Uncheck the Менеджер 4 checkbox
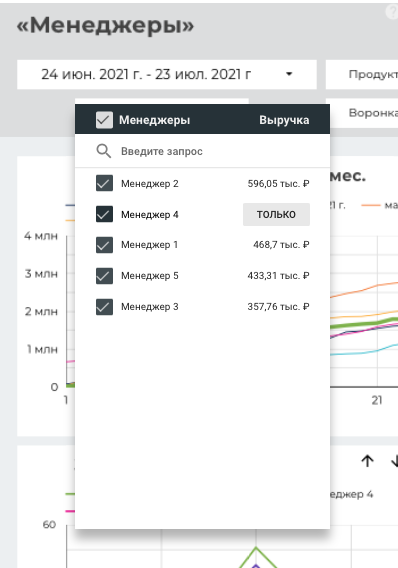Viewport: 398px width, 568px height. (x=104, y=214)
